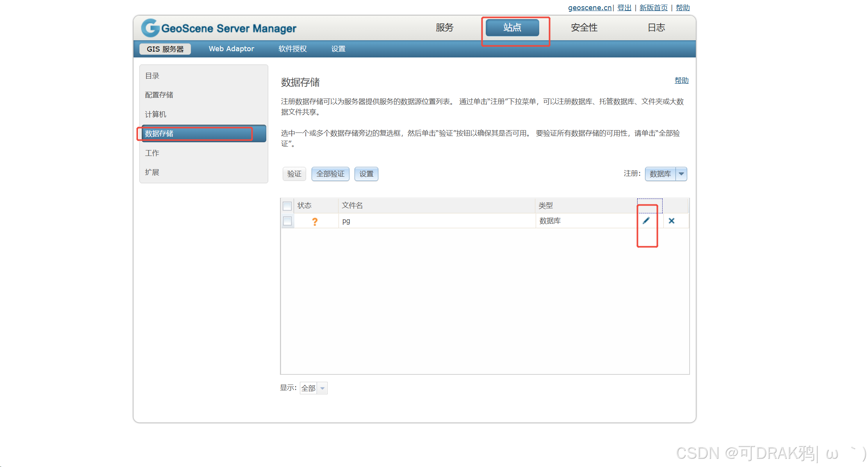Check the select-all checkbox in table header

[x=287, y=206]
